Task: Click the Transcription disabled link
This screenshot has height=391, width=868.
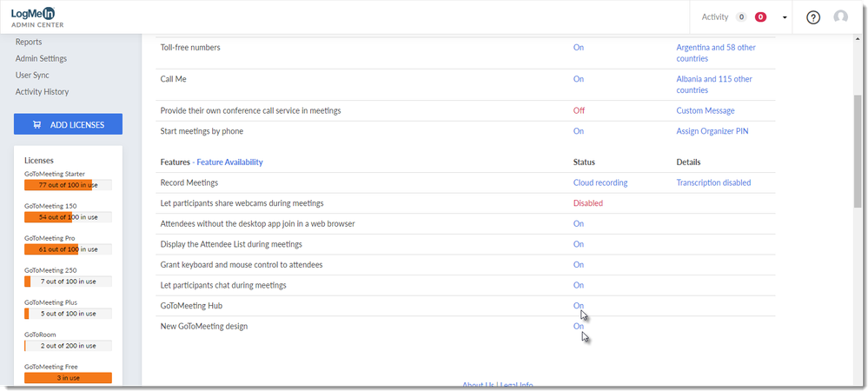Action: (x=713, y=182)
